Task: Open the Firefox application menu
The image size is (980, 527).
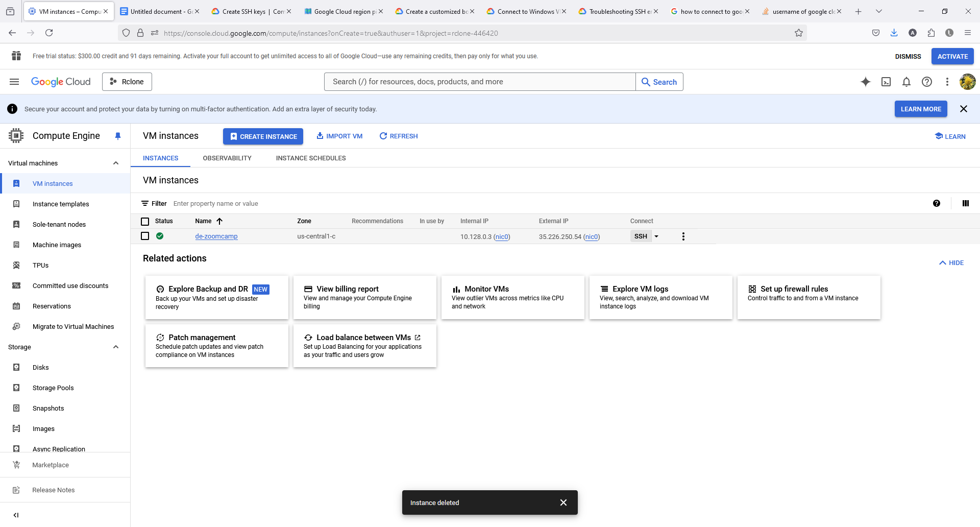Action: [x=968, y=33]
